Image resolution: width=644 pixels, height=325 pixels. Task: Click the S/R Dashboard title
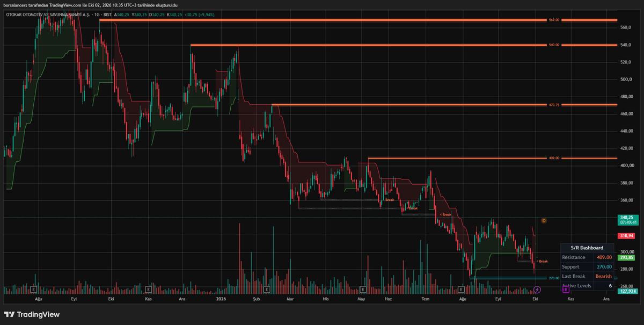tap(588, 248)
